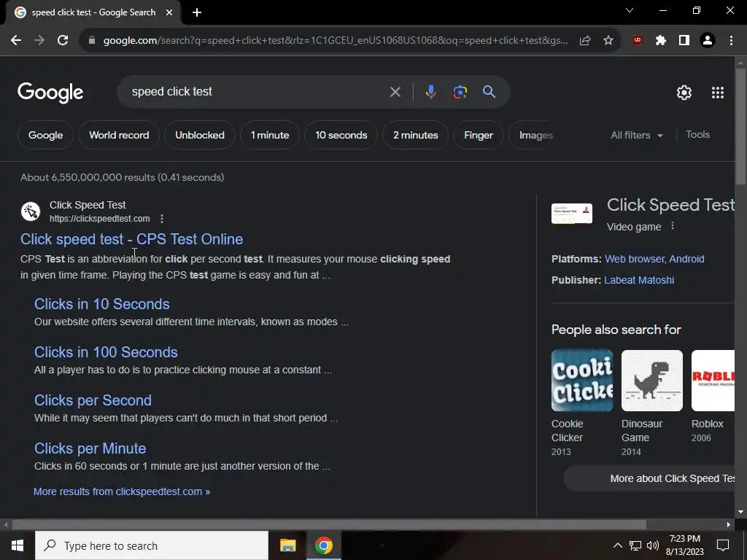The image size is (747, 560).
Task: Click the Click Speed Test panel thumbnail
Action: point(572,214)
